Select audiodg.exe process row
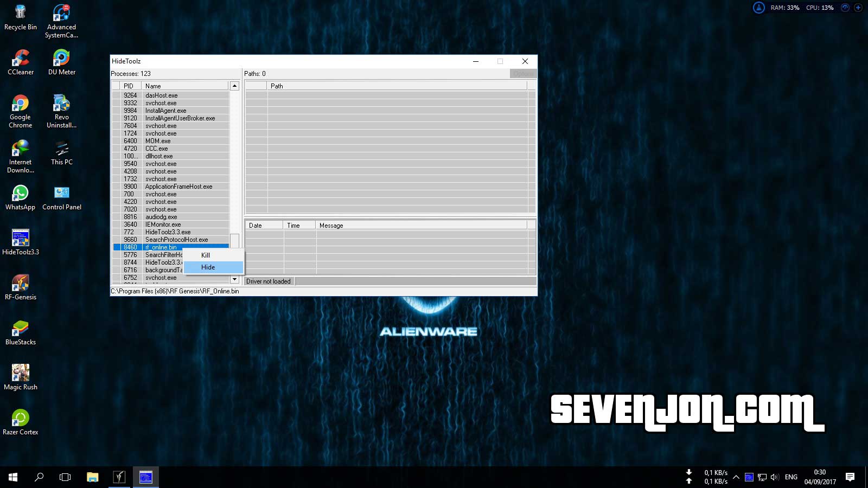Viewport: 868px width, 488px height. tap(171, 217)
